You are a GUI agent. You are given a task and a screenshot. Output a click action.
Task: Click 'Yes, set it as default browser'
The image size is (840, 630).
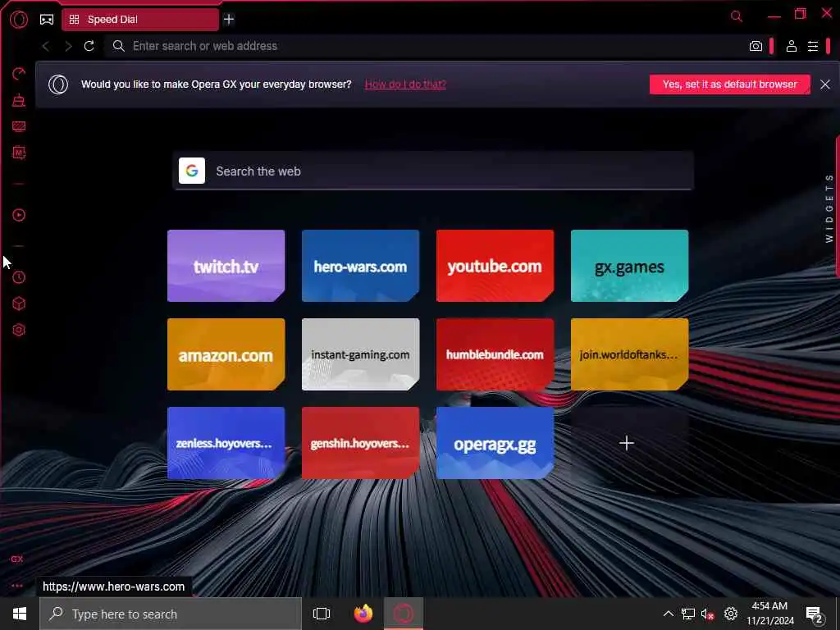coord(729,84)
